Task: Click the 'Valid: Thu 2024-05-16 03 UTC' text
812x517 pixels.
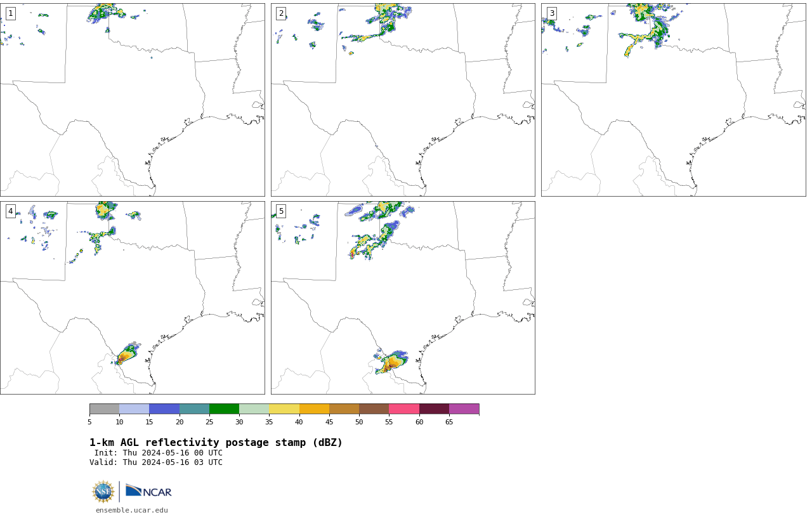Action: pyautogui.click(x=156, y=462)
